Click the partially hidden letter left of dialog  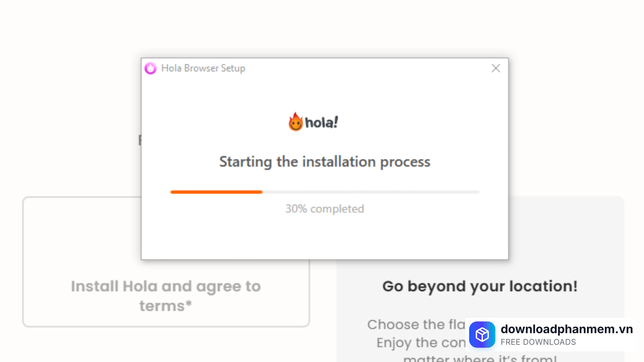pyautogui.click(x=139, y=140)
